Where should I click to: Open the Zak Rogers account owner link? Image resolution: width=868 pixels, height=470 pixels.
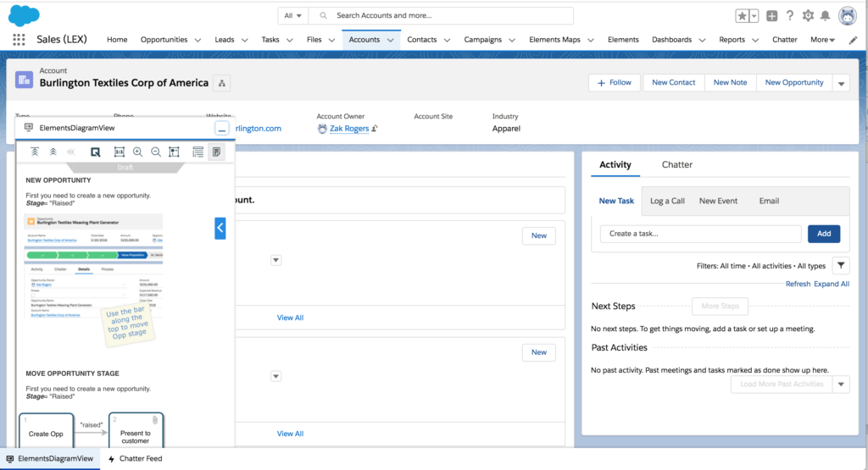coord(348,129)
